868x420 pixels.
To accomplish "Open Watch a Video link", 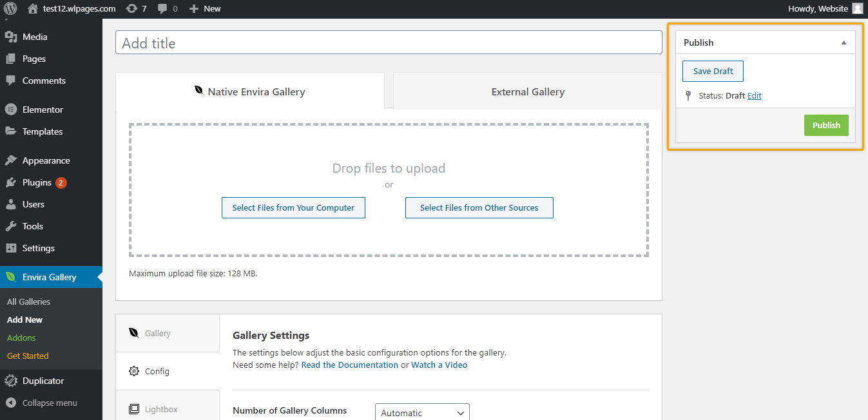I will (x=439, y=365).
